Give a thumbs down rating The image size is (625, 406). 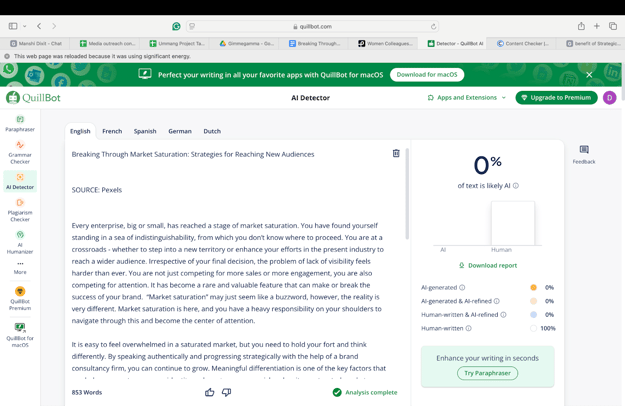(226, 392)
